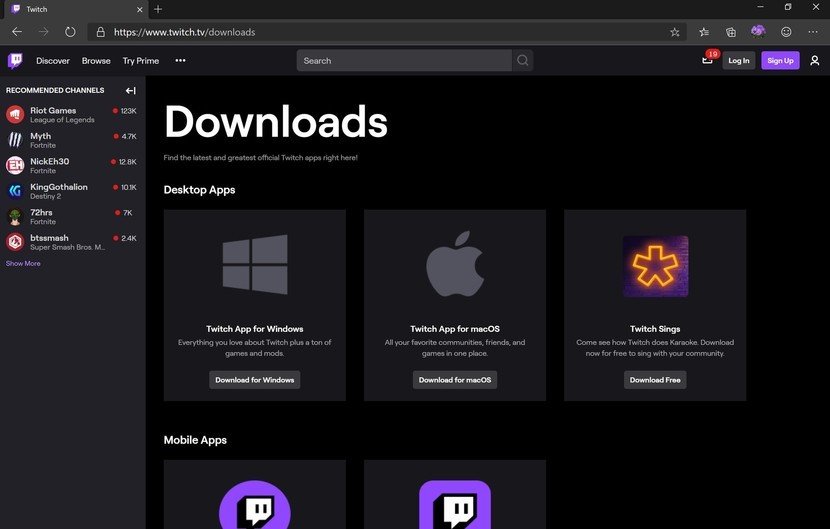Collapse the Recommended Channels sidebar
Viewport: 830px width, 529px height.
pos(131,91)
